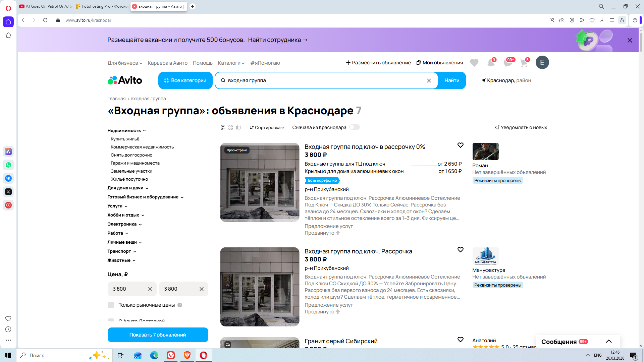Open favorites heart icon in header
The height and width of the screenshot is (362, 644).
[x=474, y=63]
